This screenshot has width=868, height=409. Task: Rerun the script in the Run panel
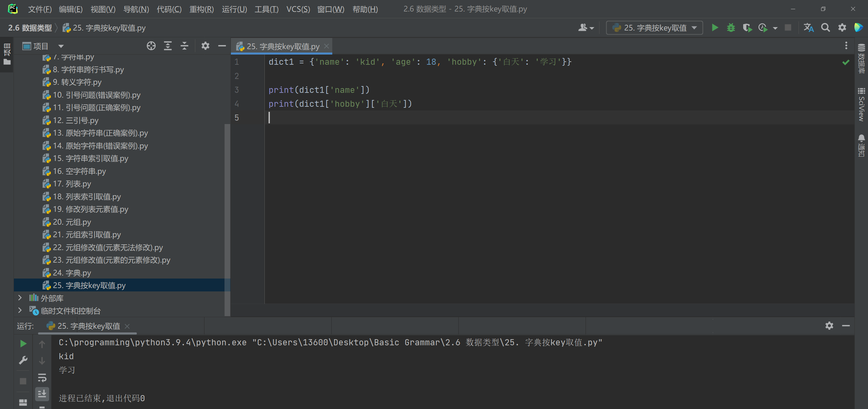[23, 344]
